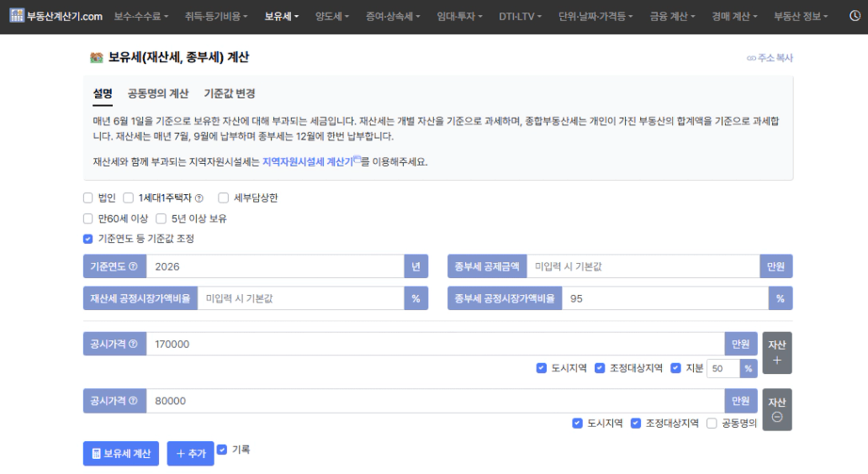
Task: Click the help icon on first 공시가격
Action: pyautogui.click(x=134, y=344)
